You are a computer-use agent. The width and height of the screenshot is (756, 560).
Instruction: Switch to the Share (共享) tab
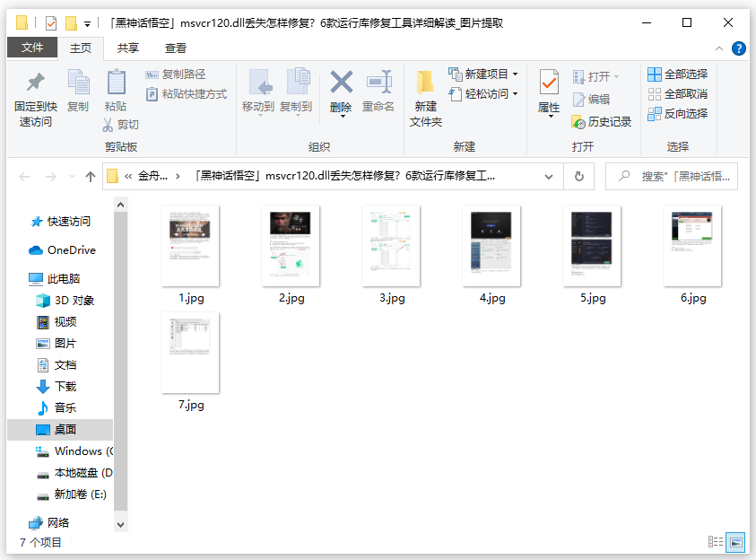coord(128,48)
